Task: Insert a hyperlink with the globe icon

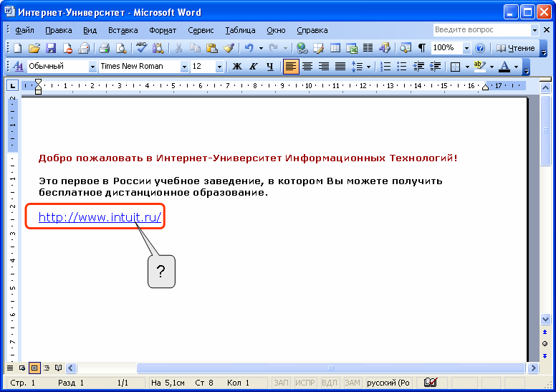Action: (302, 48)
